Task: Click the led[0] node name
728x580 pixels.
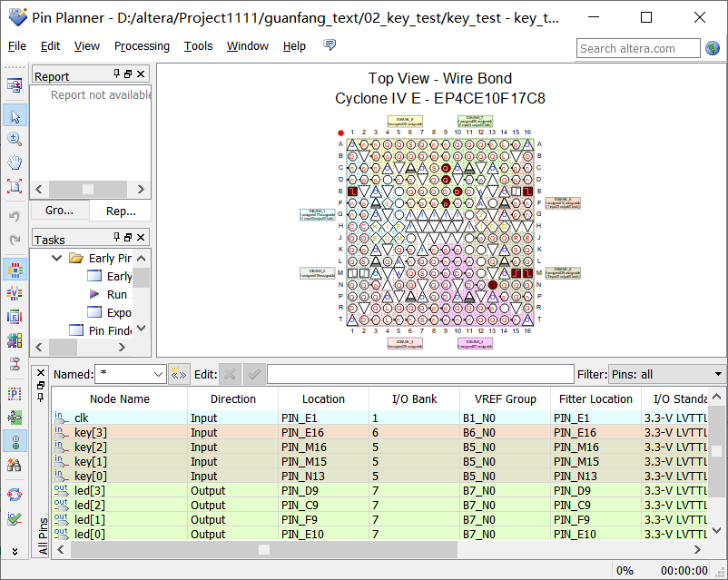Action: pyautogui.click(x=90, y=534)
